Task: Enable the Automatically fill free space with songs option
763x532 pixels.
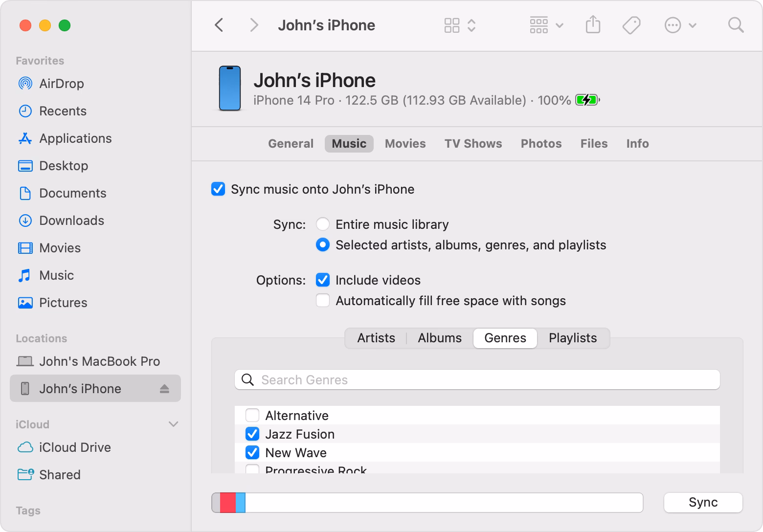Action: point(322,300)
